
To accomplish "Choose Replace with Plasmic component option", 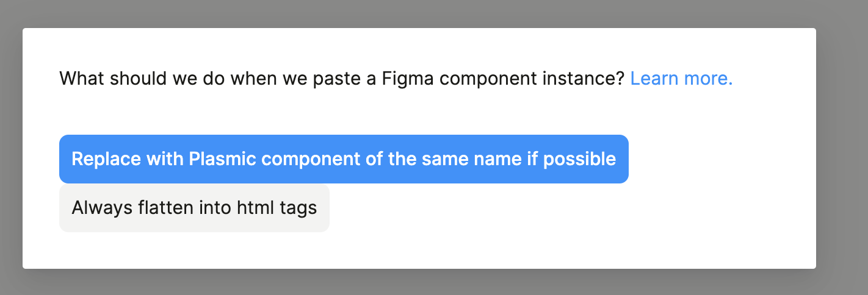I will pyautogui.click(x=344, y=159).
